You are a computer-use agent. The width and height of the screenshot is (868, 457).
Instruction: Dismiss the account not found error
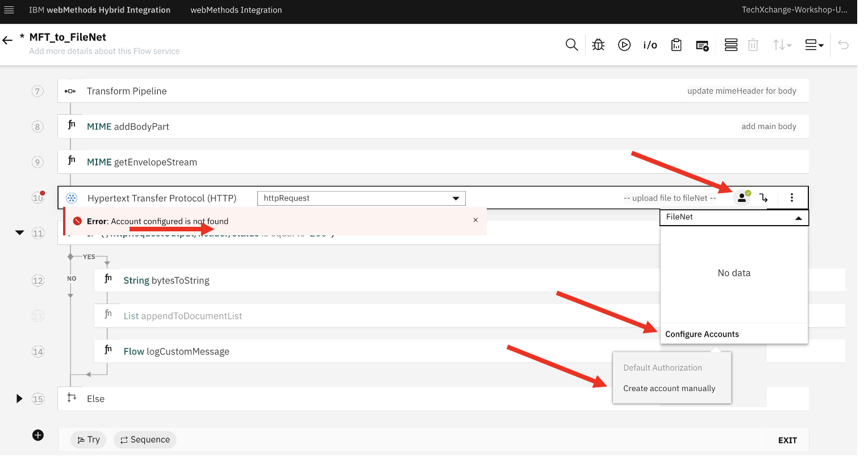click(475, 220)
